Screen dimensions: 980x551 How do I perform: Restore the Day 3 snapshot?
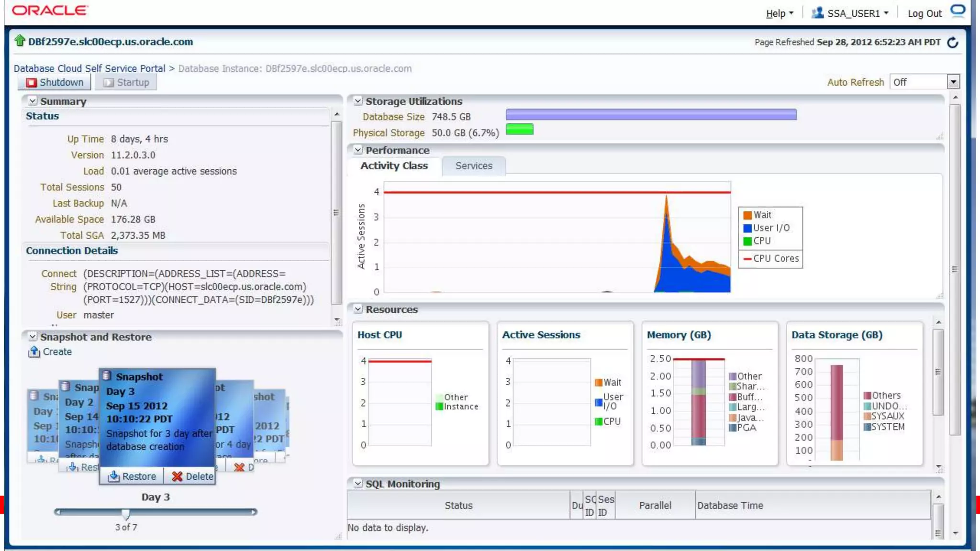[132, 476]
